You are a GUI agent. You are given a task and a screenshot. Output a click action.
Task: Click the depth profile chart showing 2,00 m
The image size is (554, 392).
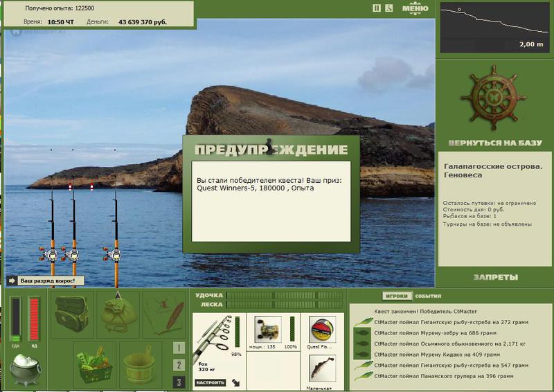(494, 28)
